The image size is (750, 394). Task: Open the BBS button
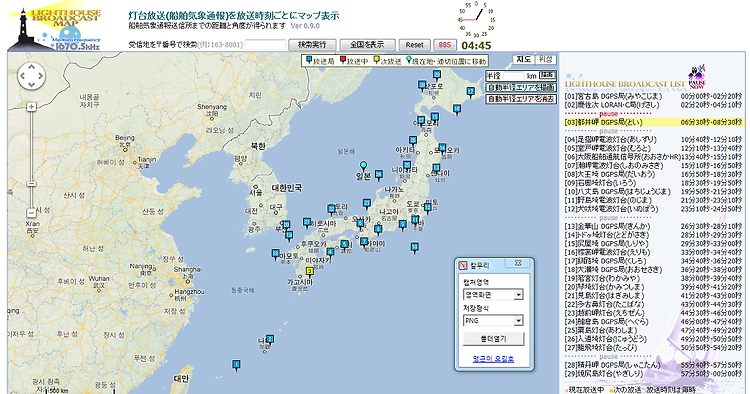445,45
